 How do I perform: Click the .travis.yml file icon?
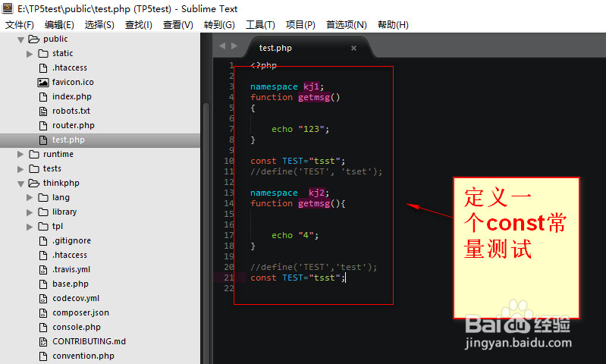coord(43,270)
